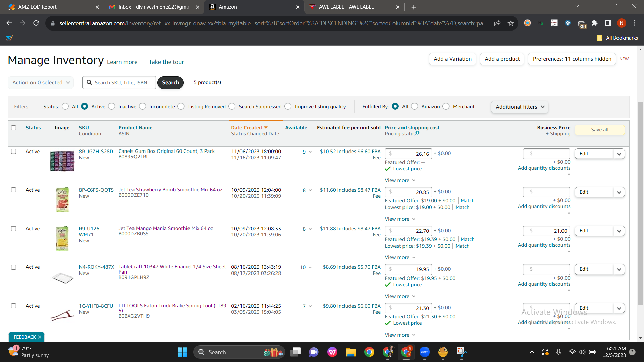644x362 pixels.
Task: Select Fulfilled By Amazon radio button
Action: point(415,106)
